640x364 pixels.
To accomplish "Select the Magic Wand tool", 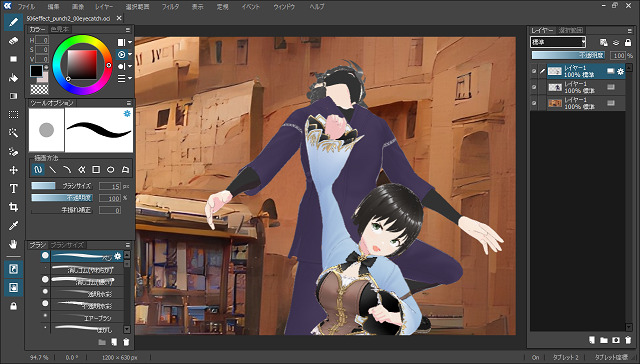I will click(x=13, y=133).
